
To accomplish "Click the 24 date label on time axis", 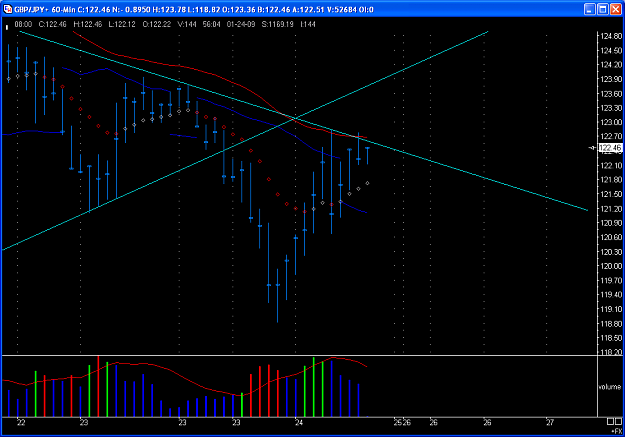I will point(299,423).
